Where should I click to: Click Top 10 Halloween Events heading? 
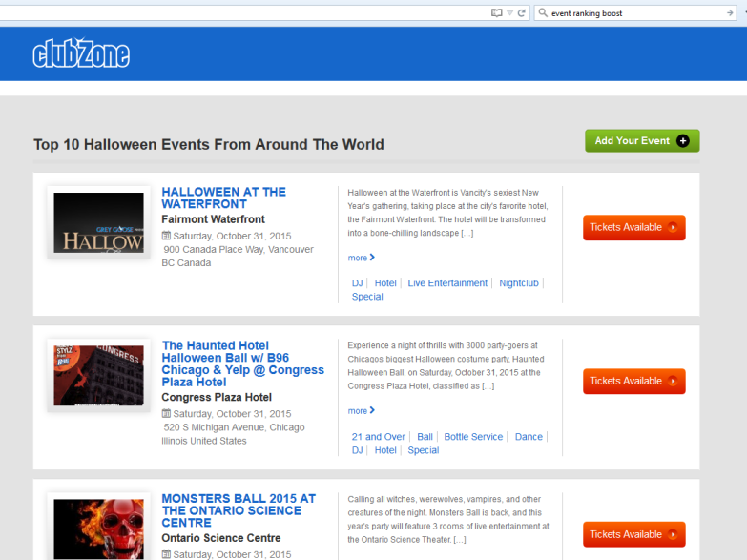pos(209,144)
